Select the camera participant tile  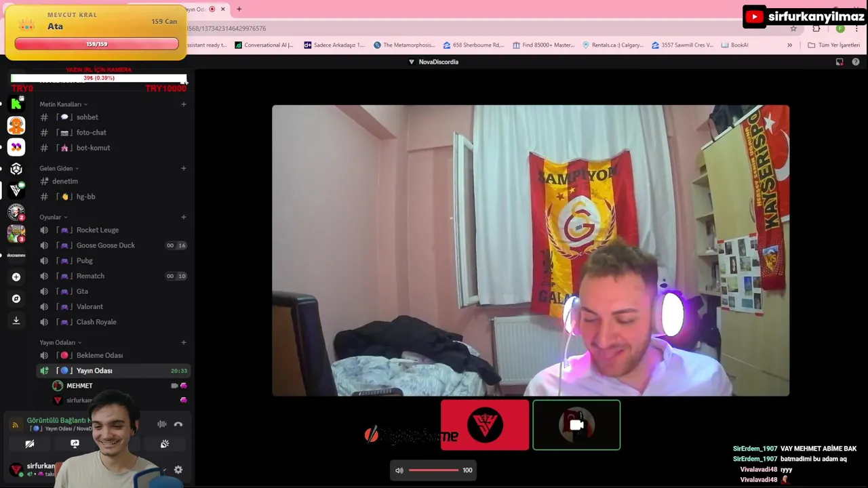[x=576, y=425]
